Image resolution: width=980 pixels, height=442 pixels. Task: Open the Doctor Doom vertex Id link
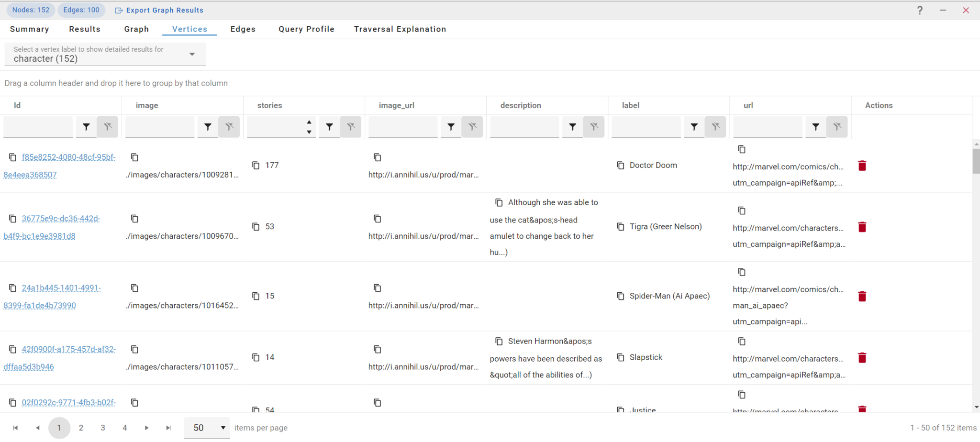[x=68, y=157]
